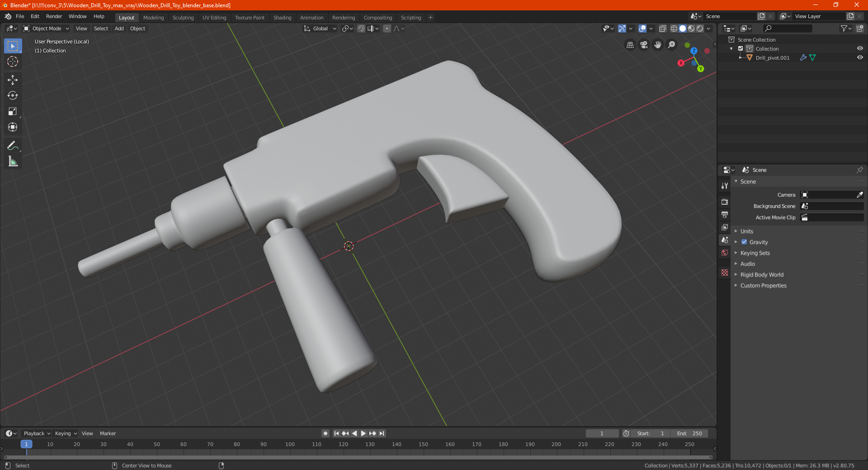Image resolution: width=868 pixels, height=470 pixels.
Task: Hide Collection using its eye icon
Action: (x=860, y=49)
